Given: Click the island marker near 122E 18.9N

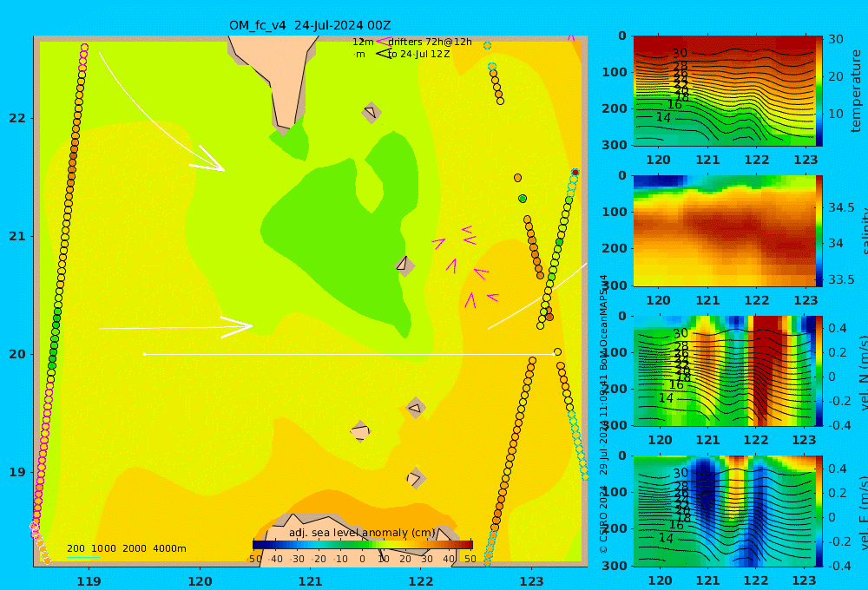Looking at the screenshot, I should tap(415, 478).
